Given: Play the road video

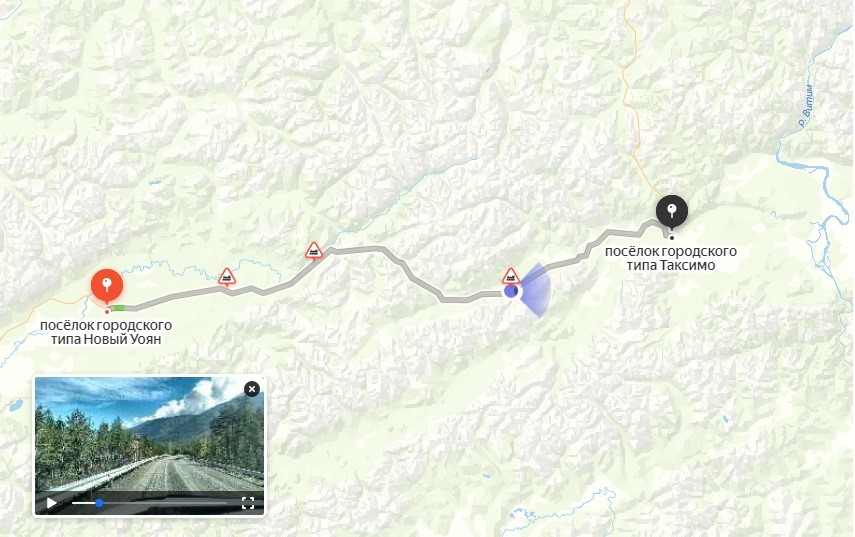Looking at the screenshot, I should coord(51,503).
